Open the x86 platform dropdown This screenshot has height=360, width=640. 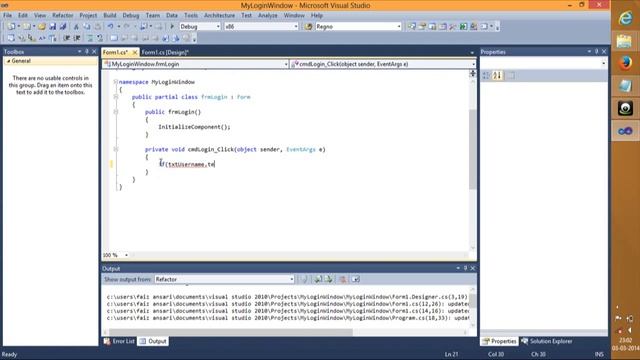point(296,27)
